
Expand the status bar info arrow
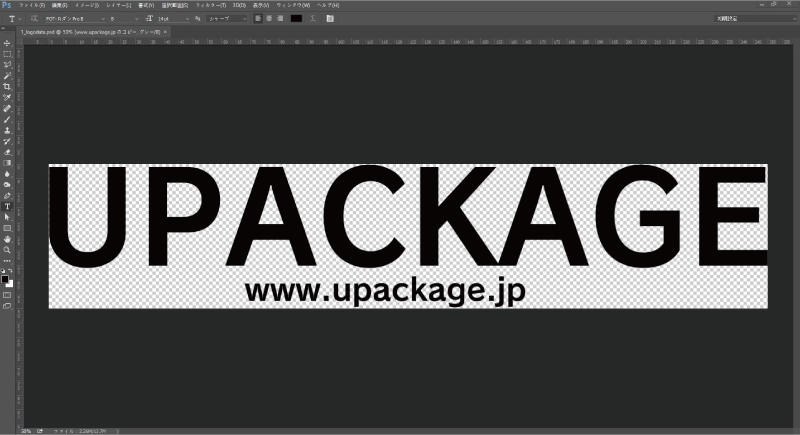click(x=117, y=431)
